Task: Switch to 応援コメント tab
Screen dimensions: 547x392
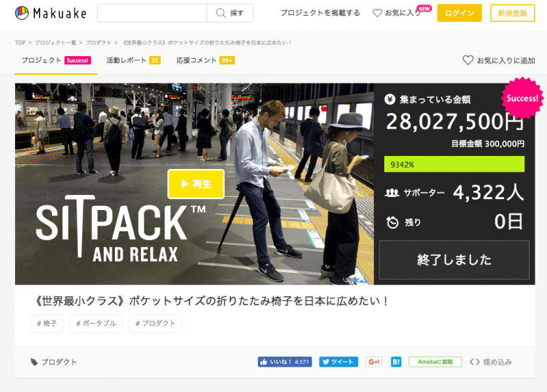Action: [x=198, y=60]
